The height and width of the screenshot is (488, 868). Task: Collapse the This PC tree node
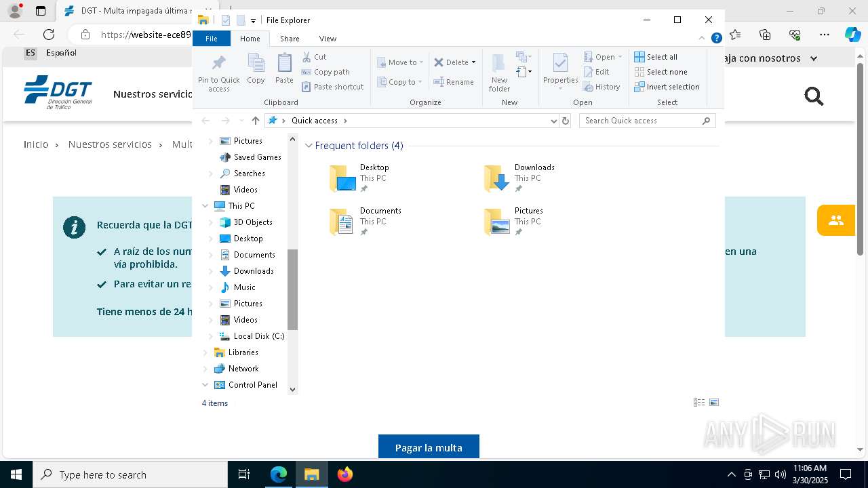[205, 206]
